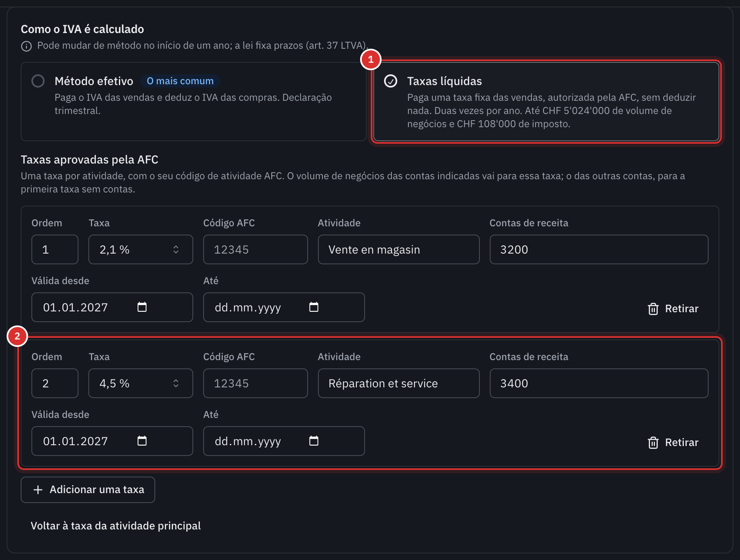Click the Adicionar uma taxa button label
Screen dimensions: 740x560
point(97,490)
